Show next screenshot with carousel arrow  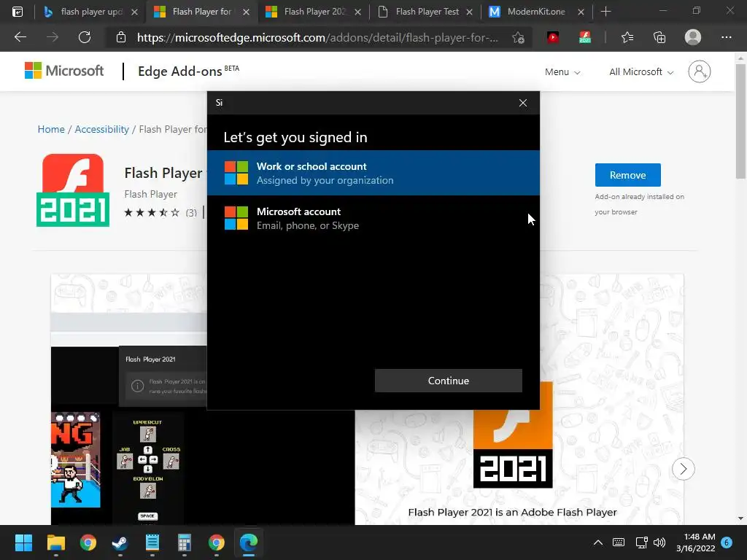(683, 469)
